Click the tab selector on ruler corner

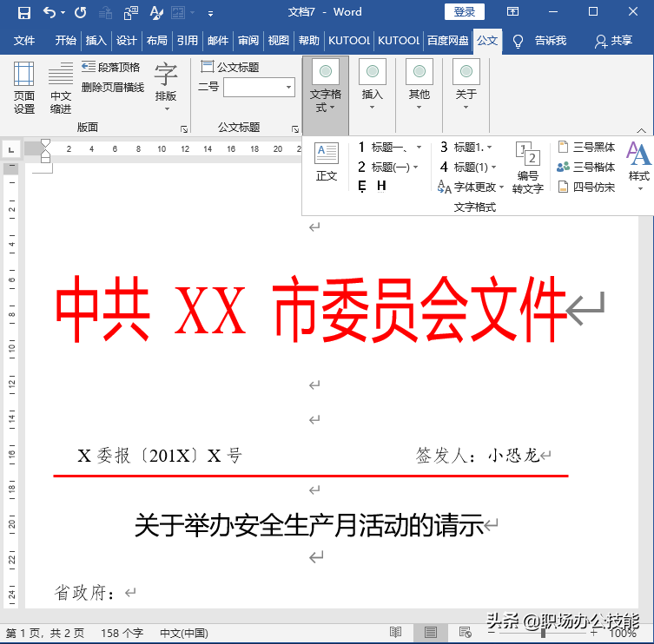pos(11,149)
